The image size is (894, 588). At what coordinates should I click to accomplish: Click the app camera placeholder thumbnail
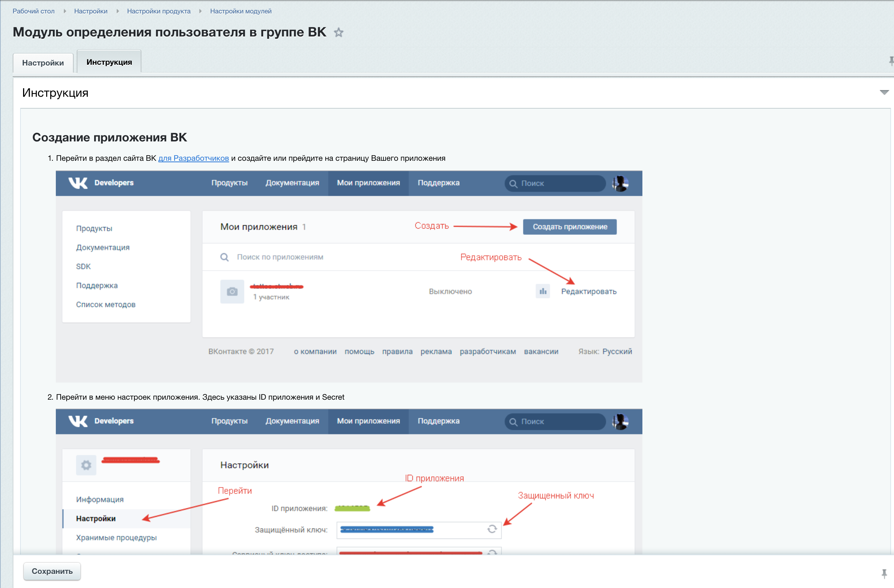coord(232,291)
